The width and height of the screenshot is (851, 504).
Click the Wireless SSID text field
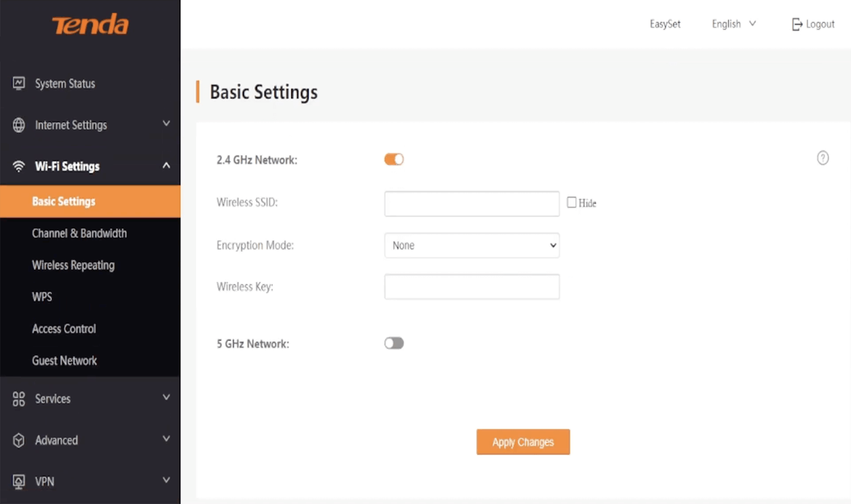pyautogui.click(x=471, y=204)
